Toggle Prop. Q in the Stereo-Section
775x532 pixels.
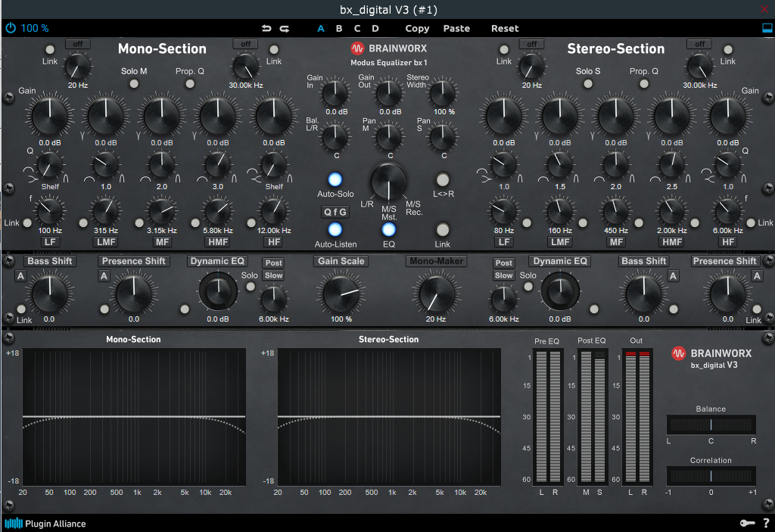[644, 83]
